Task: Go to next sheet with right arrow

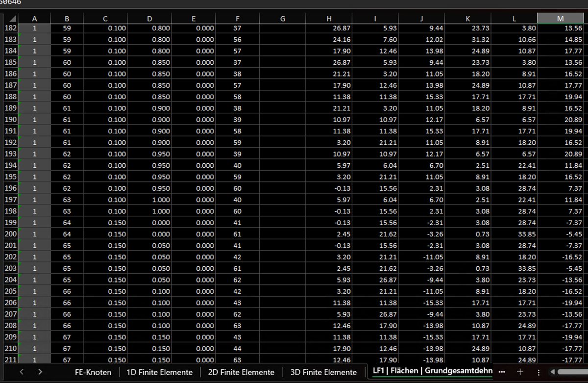Action: 40,372
